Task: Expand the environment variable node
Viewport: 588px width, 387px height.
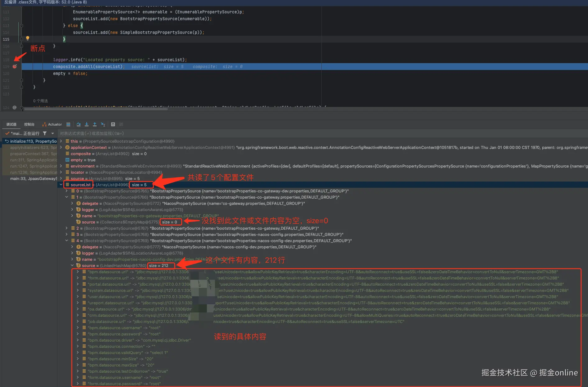Action: pos(61,166)
